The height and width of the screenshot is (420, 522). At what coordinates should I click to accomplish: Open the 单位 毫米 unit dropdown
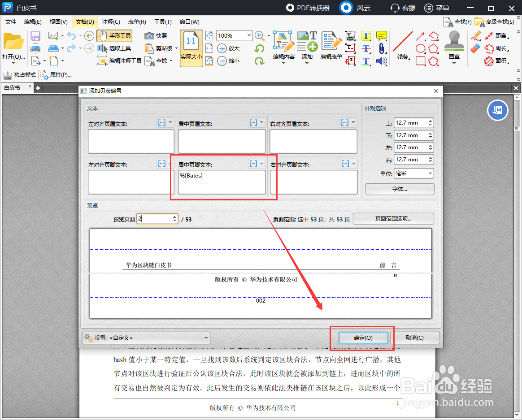(414, 173)
